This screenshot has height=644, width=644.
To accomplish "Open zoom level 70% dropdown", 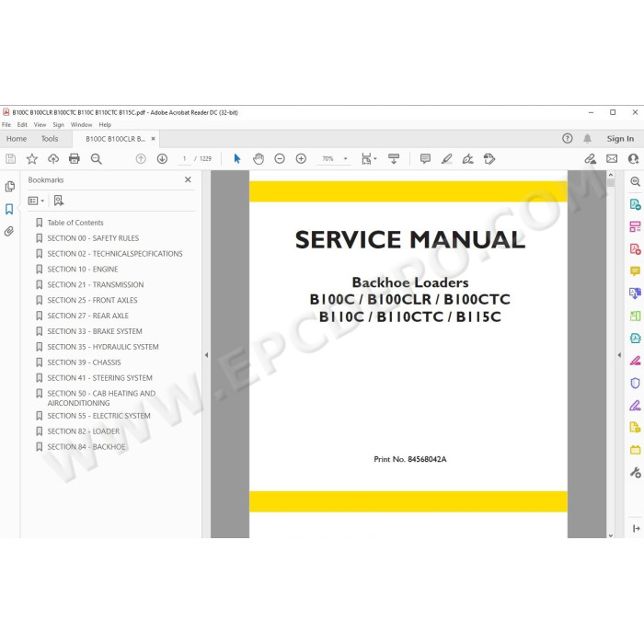I will pyautogui.click(x=345, y=158).
